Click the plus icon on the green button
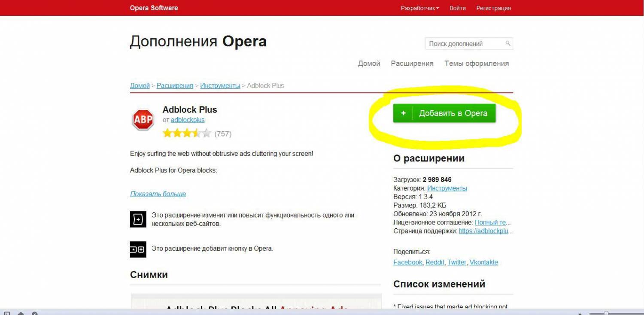This screenshot has height=315, width=644. pos(403,113)
